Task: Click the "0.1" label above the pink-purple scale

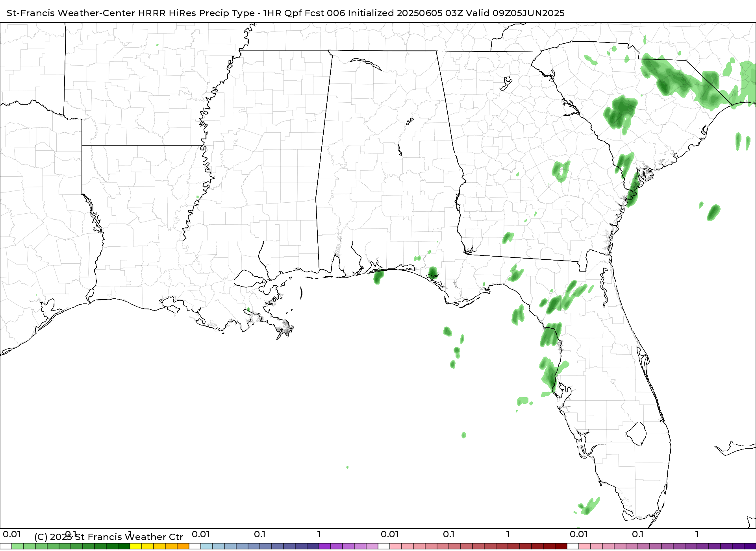Action: click(x=638, y=534)
